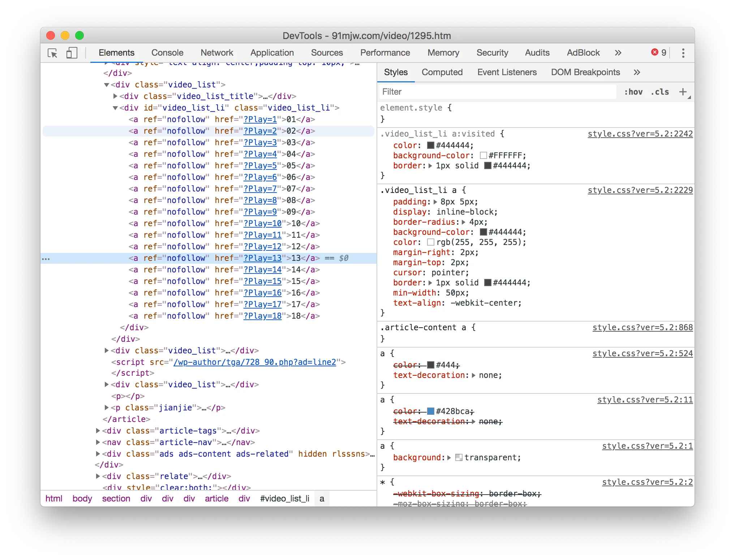Image resolution: width=735 pixels, height=560 pixels.
Task: Toggle .cls element classes panel
Action: click(660, 92)
